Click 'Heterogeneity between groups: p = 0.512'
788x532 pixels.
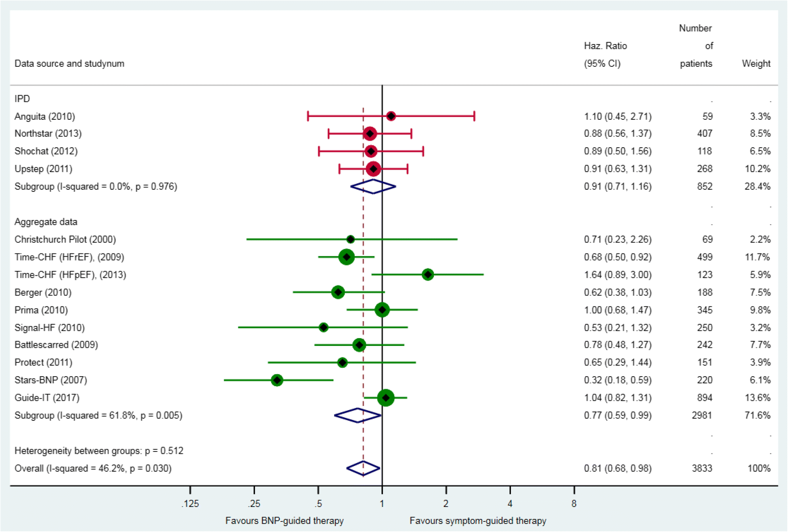[99, 451]
